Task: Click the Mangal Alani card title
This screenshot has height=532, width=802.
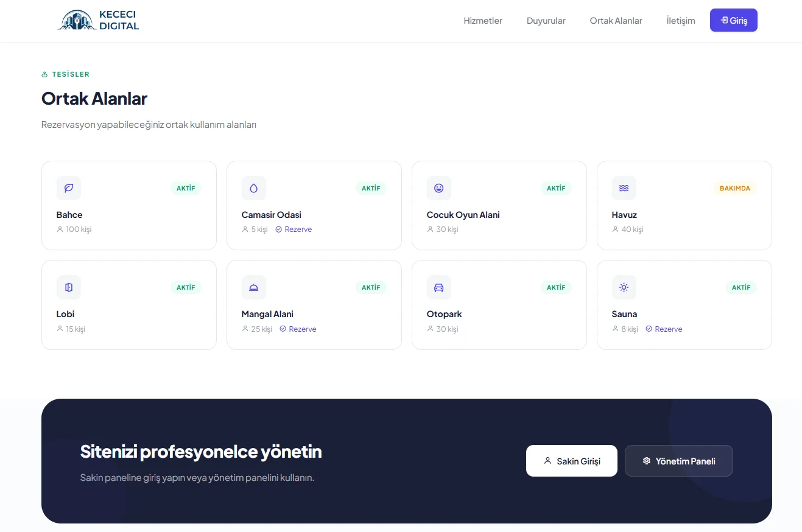Action: point(267,314)
